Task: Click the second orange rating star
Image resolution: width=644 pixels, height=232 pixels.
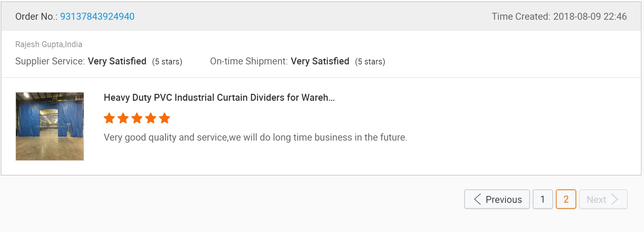Action: [123, 118]
